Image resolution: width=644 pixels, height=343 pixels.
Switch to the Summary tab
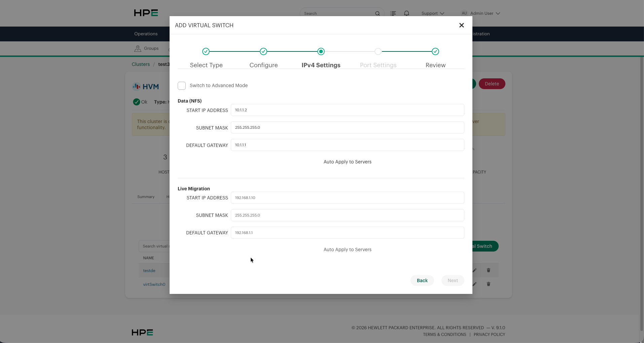(x=146, y=197)
